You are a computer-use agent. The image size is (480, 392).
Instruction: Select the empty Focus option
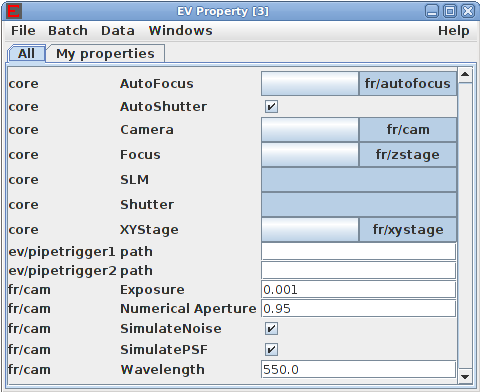coord(310,155)
